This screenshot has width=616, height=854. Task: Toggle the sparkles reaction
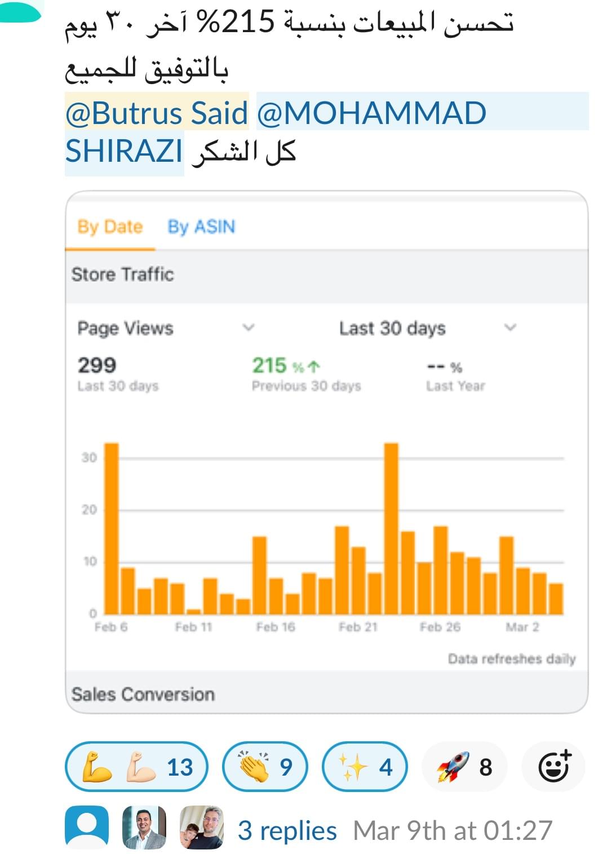point(365,767)
